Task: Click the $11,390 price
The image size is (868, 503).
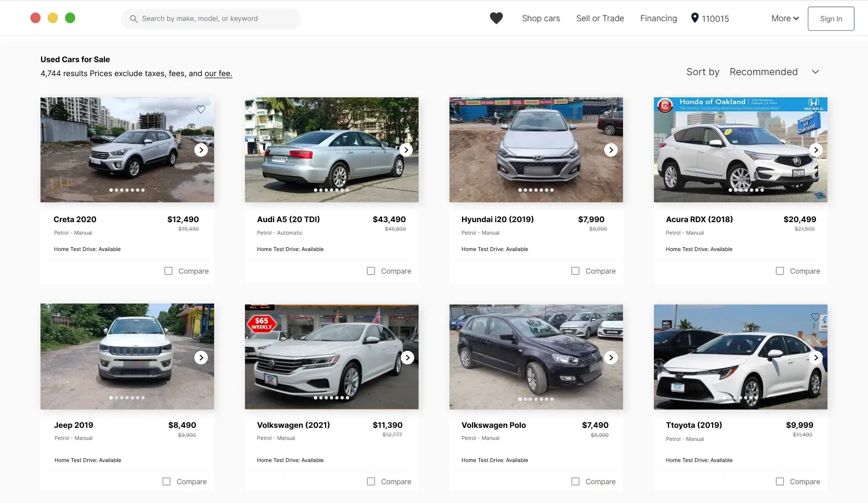Action: [388, 425]
